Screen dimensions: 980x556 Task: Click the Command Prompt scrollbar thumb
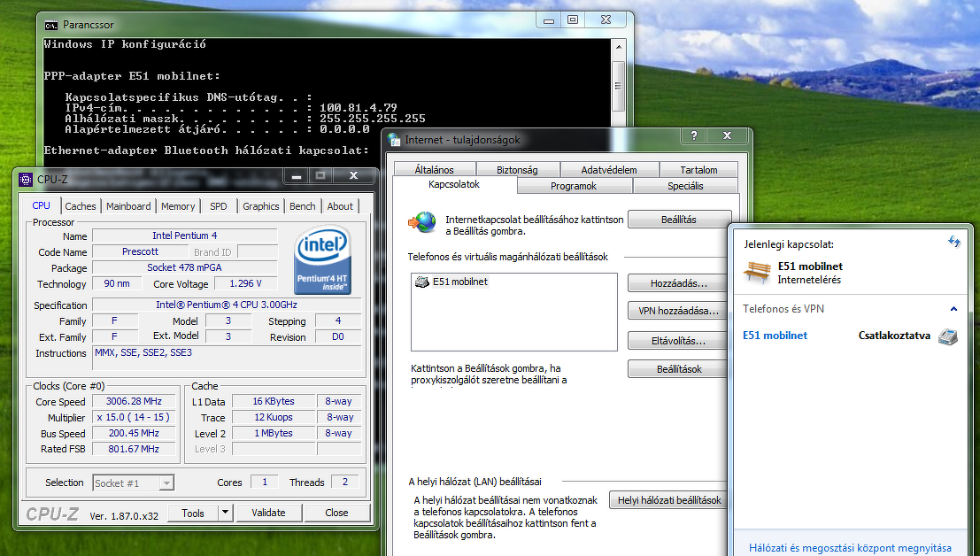pyautogui.click(x=618, y=86)
